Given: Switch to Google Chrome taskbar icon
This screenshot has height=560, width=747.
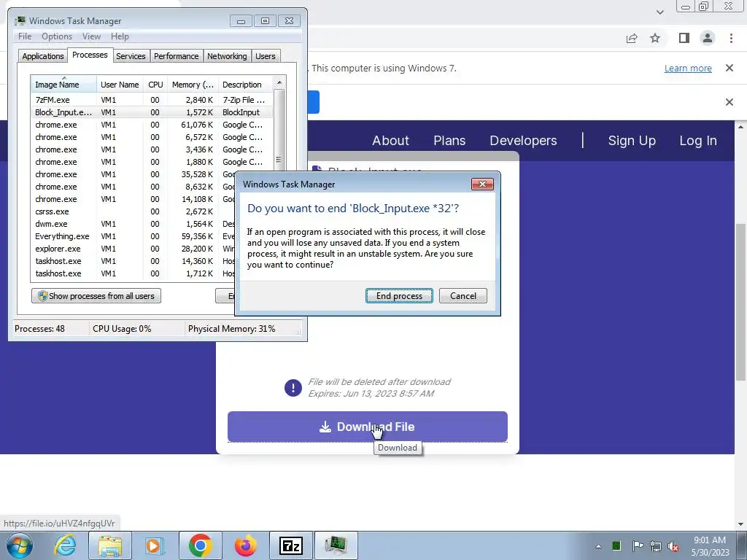Looking at the screenshot, I should tap(200, 545).
